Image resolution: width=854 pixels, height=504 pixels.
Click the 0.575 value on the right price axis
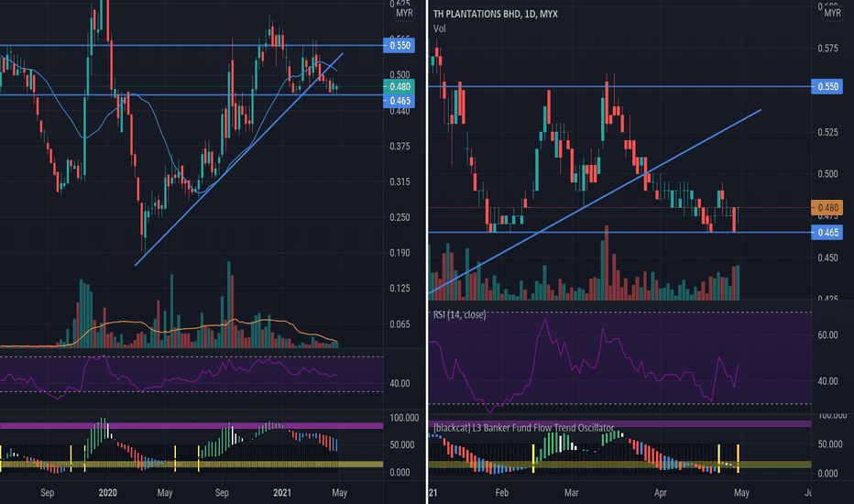click(x=827, y=49)
